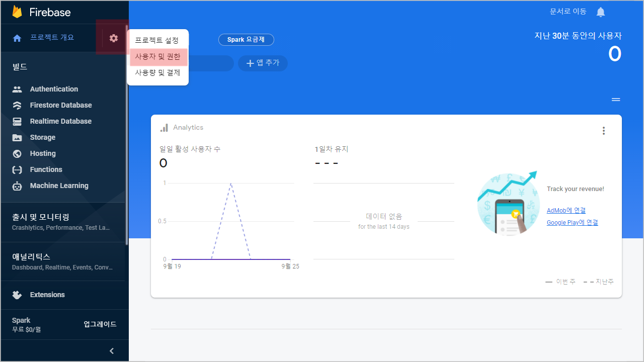Open 프로젝트 개요 overview
The image size is (644, 362).
[52, 38]
